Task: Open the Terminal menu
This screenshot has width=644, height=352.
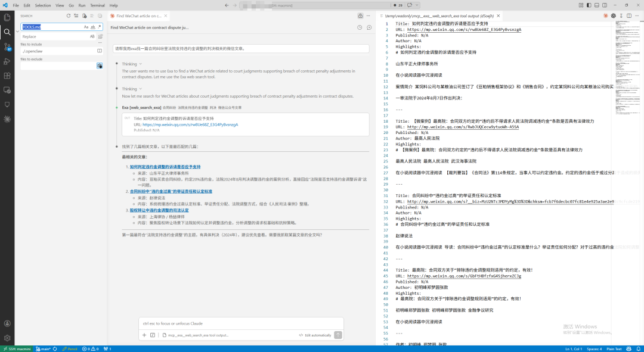Action: [97, 5]
